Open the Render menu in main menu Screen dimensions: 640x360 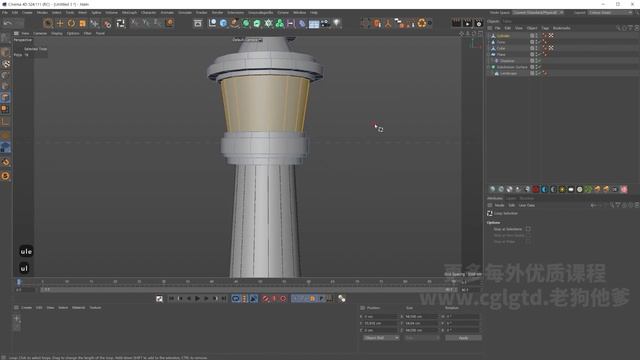click(x=218, y=13)
